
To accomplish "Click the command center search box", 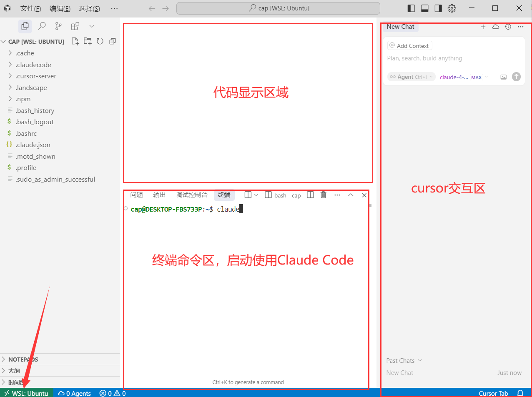I will pyautogui.click(x=278, y=8).
